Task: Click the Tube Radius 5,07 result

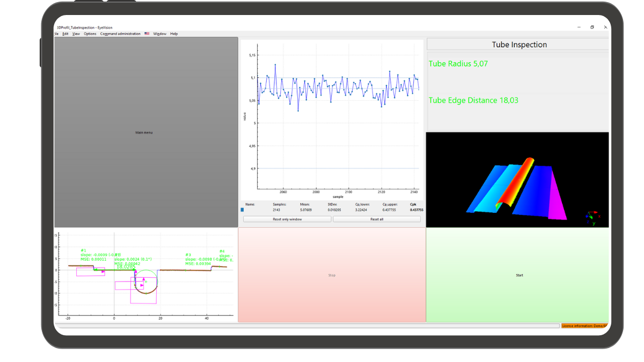Action: pos(458,64)
